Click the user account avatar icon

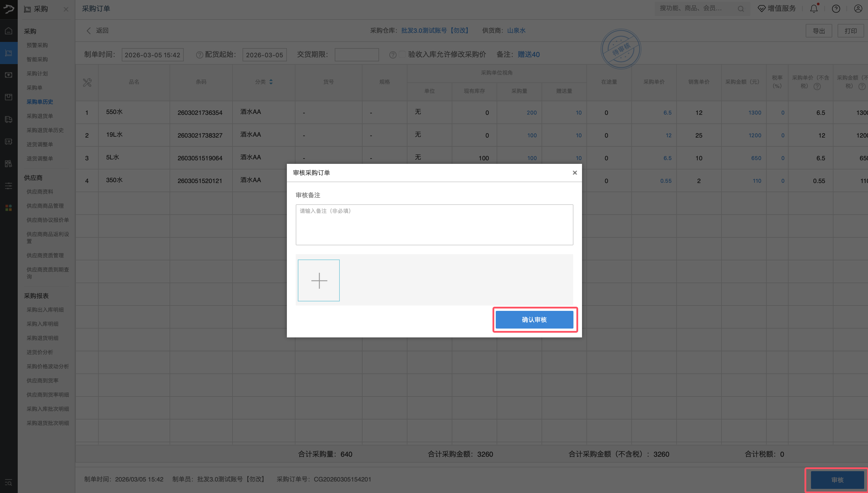(858, 9)
